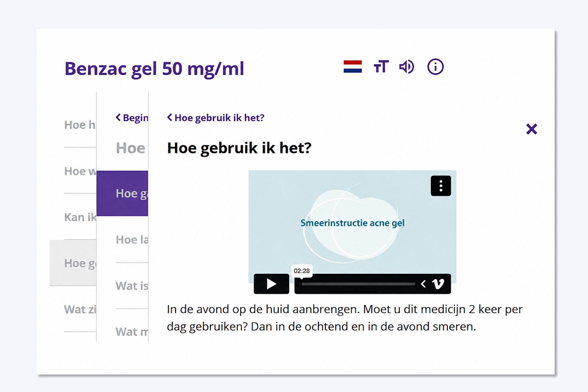588x392 pixels.
Task: Click the 'In de avond op de huid' paragraph
Action: 345,318
